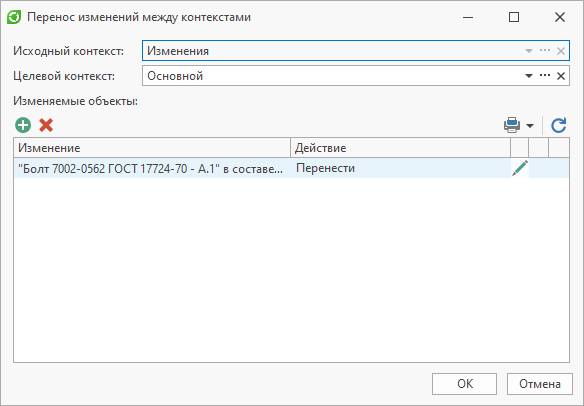Expand the Исходный контекст dropdown arrow
This screenshot has height=406, width=584.
click(529, 51)
